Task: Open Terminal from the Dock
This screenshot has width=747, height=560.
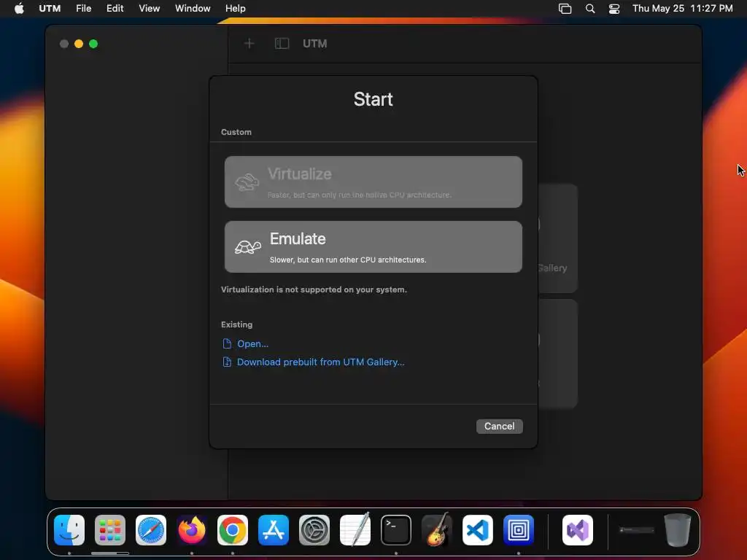Action: (x=396, y=530)
